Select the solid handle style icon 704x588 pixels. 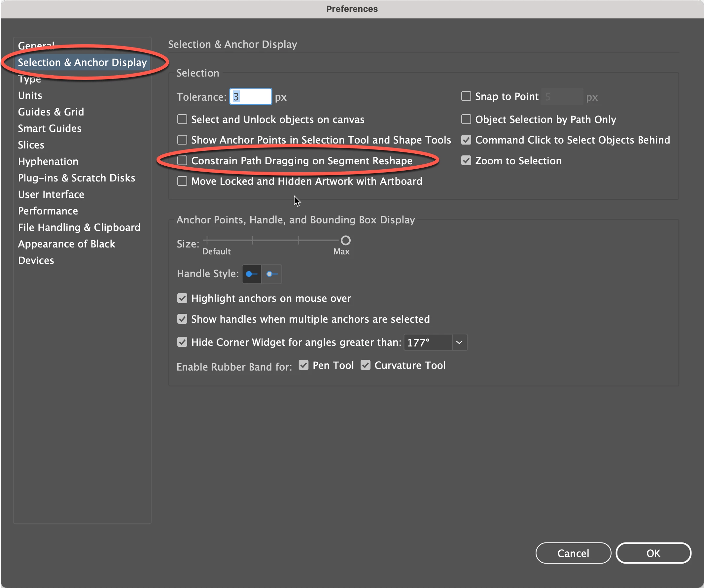pyautogui.click(x=251, y=274)
